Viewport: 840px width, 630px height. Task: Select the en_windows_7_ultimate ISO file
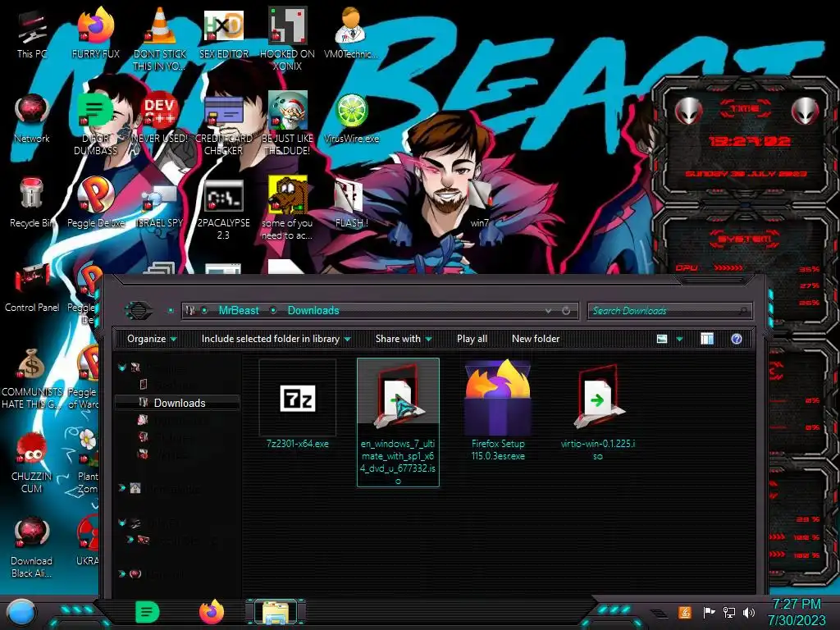398,422
